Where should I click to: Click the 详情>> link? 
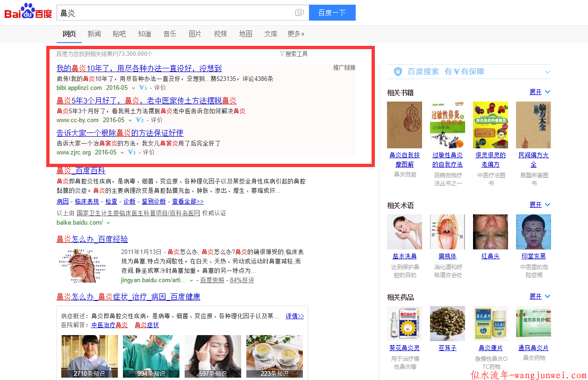(295, 316)
